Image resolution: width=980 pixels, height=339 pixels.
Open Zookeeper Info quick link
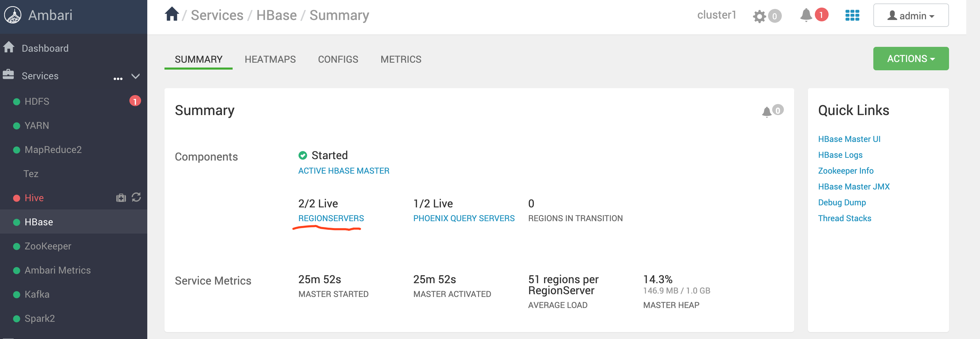coord(845,171)
